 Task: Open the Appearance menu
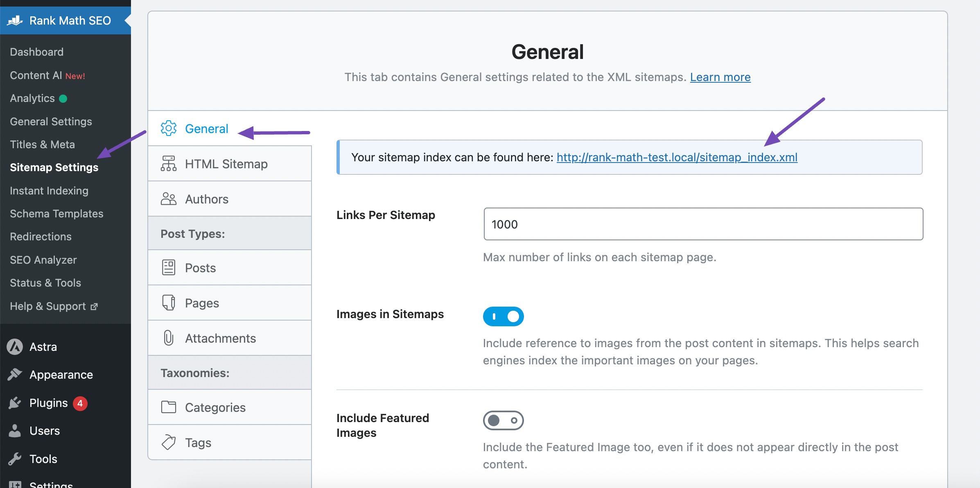pos(65,375)
